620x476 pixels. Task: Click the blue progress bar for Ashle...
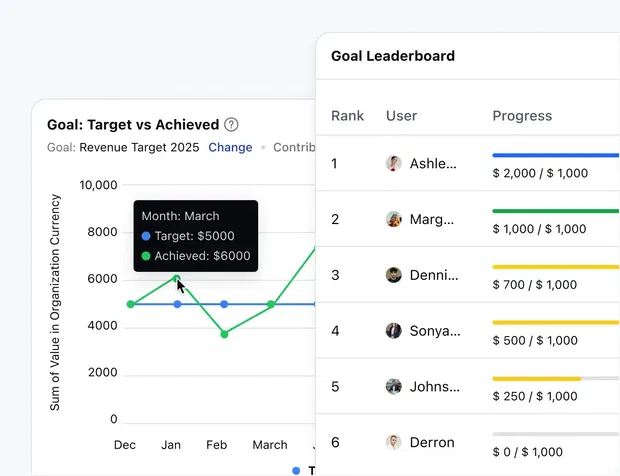click(556, 155)
